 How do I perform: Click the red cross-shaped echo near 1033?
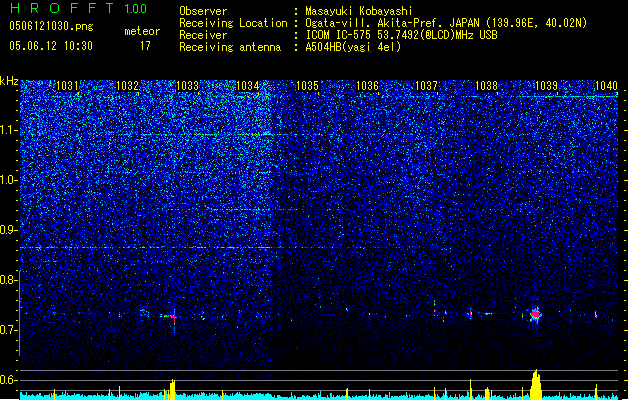click(x=174, y=318)
